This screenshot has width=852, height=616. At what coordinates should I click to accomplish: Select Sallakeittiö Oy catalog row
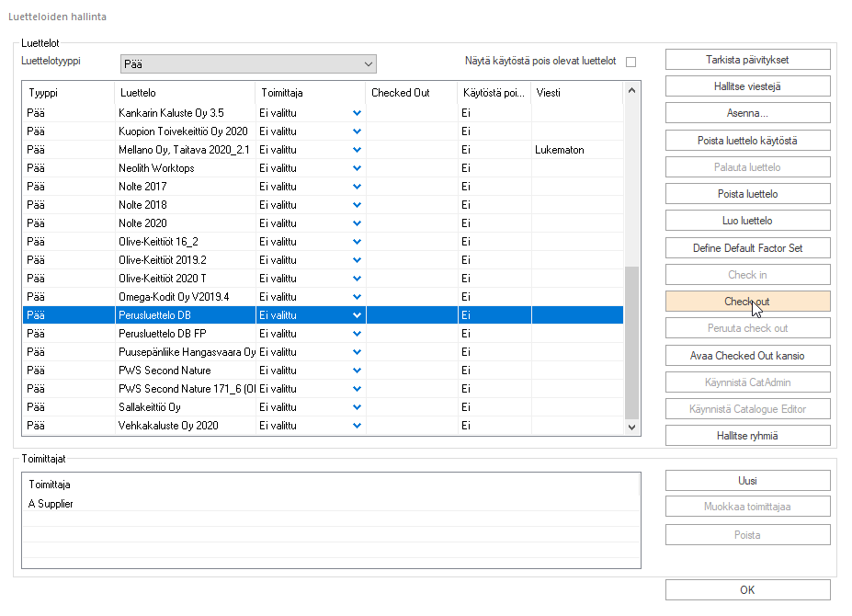(x=323, y=407)
